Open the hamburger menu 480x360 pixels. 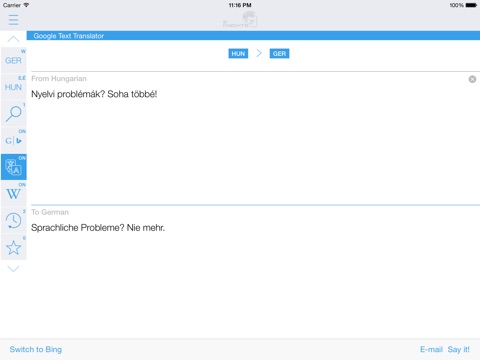[13, 20]
